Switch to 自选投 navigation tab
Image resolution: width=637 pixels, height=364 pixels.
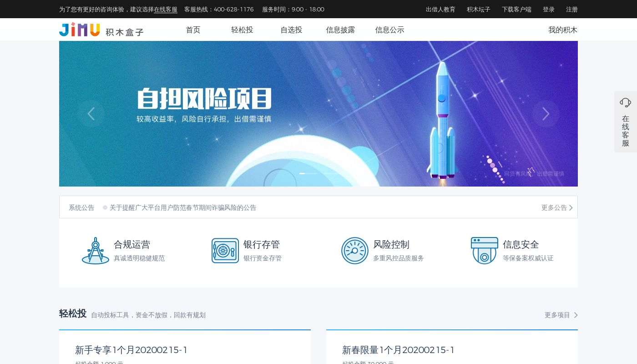point(291,30)
